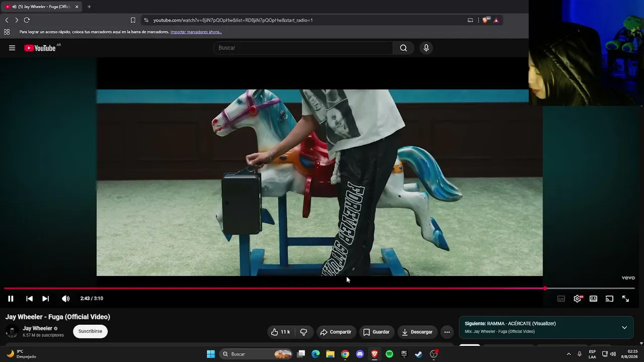
Task: Reload the YouTube page
Action: 27,20
